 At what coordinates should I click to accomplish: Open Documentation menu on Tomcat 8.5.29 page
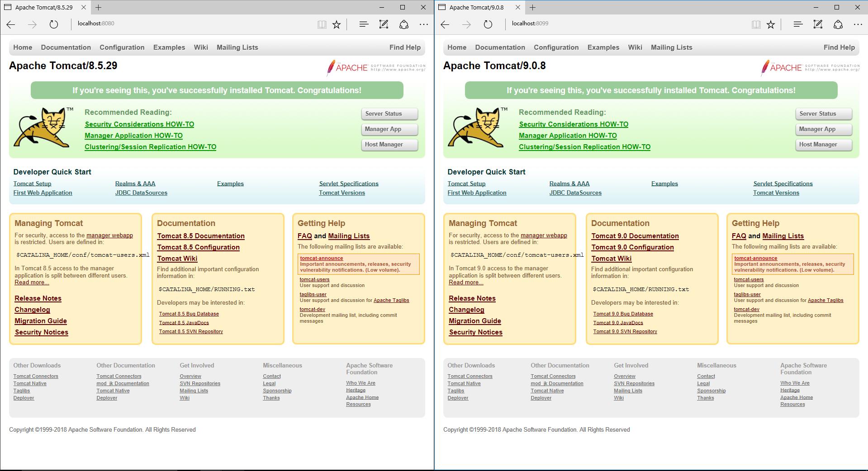coord(66,47)
